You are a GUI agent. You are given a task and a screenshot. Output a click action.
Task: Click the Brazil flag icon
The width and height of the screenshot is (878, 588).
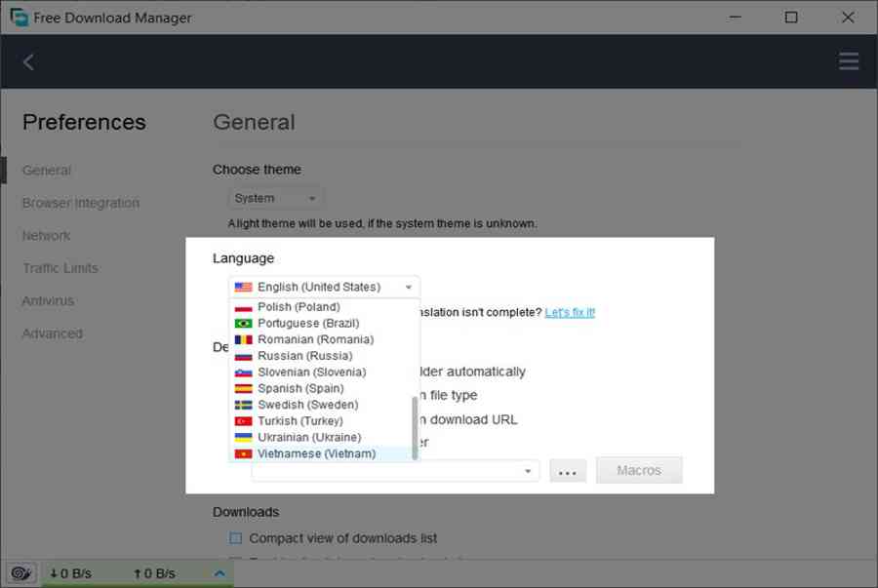point(243,324)
